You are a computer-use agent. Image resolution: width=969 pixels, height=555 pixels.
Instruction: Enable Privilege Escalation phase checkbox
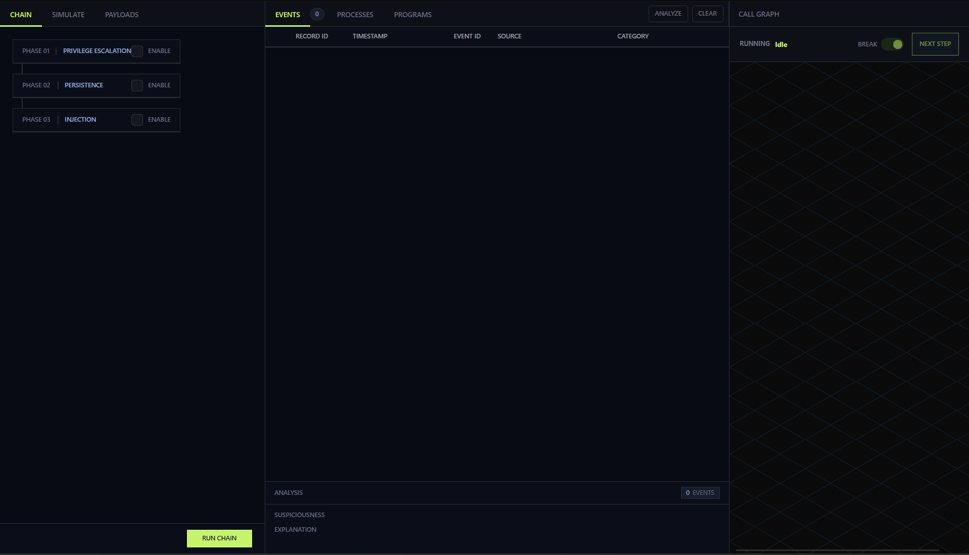click(x=137, y=51)
